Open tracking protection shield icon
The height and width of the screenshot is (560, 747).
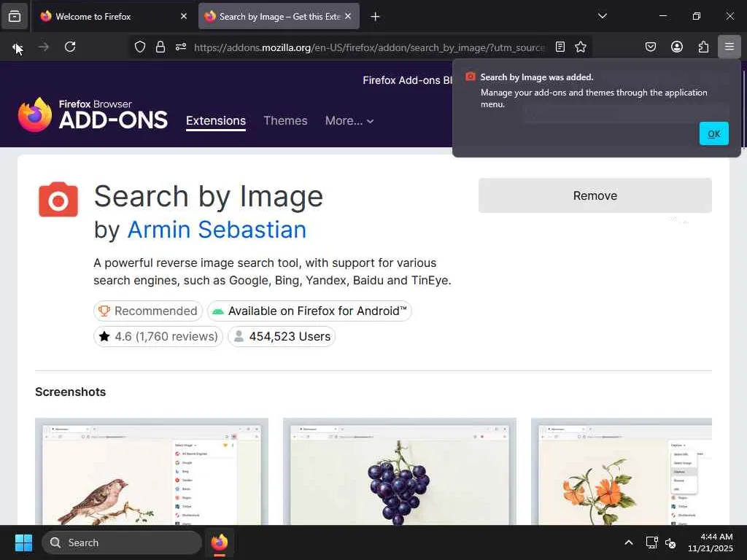[139, 47]
